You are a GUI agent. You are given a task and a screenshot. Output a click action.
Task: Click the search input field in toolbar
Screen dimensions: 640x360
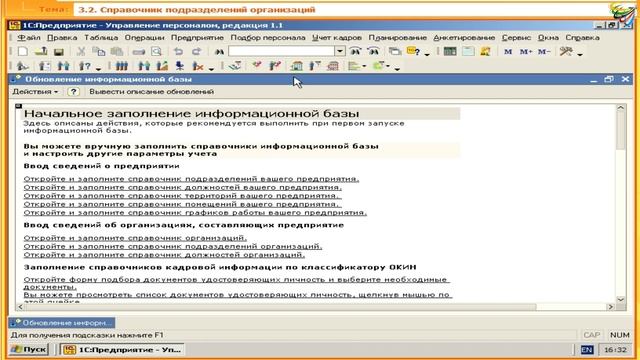282,51
